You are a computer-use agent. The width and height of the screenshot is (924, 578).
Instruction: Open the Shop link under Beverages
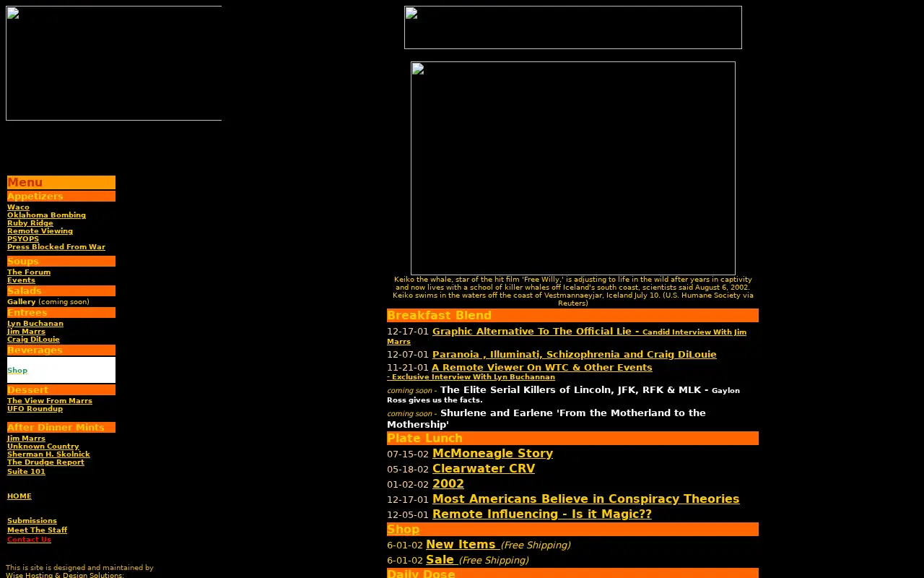pos(17,371)
